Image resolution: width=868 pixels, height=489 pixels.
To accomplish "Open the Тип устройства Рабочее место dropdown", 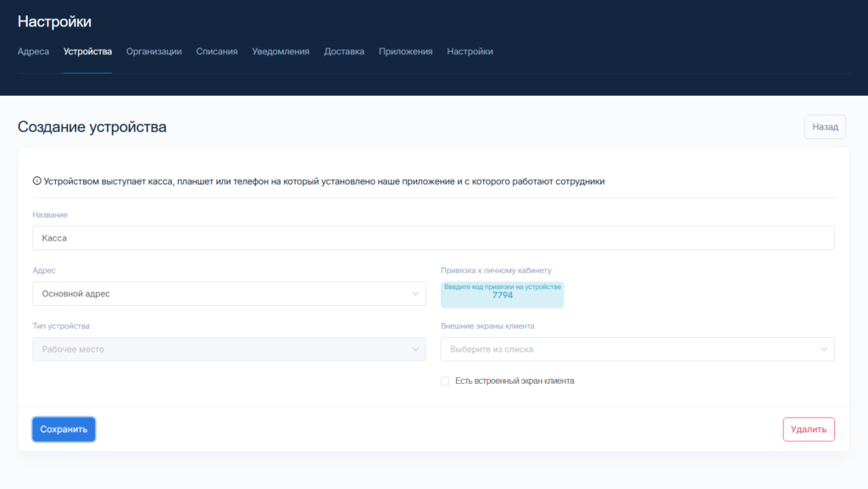I will [229, 349].
